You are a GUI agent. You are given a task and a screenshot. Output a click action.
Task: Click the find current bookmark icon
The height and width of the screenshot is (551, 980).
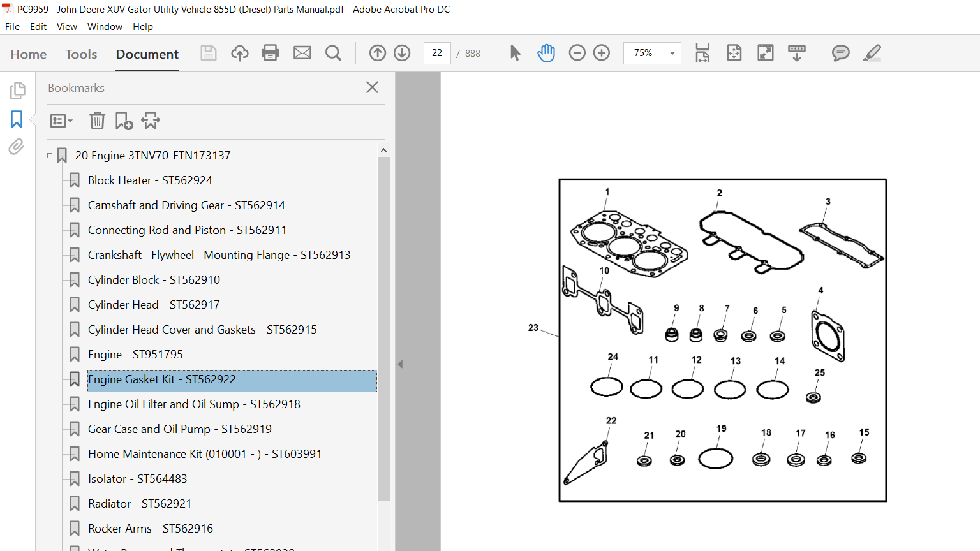(x=151, y=121)
